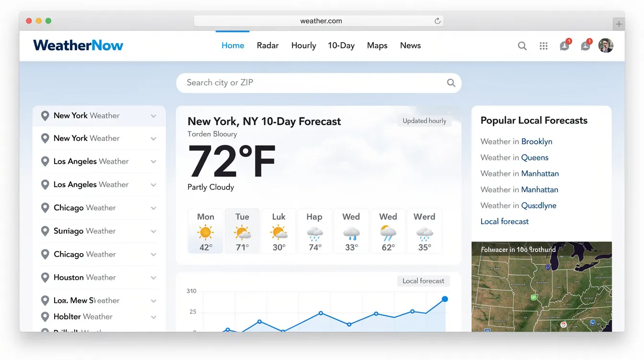Screen dimensions: 644x360
Task: Click partly cloudy icon on Tue card
Action: coord(242,233)
